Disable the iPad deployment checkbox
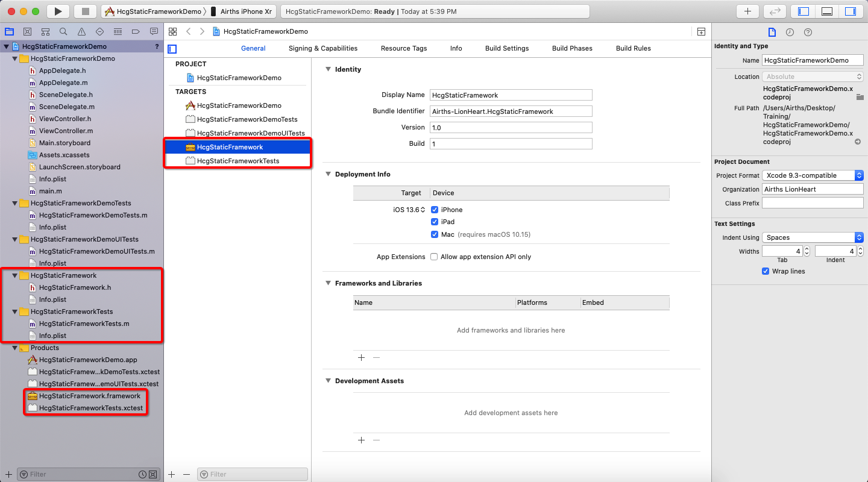 point(435,222)
